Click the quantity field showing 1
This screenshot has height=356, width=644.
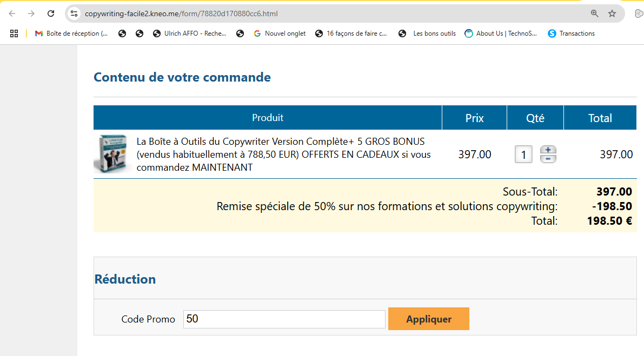(x=523, y=155)
